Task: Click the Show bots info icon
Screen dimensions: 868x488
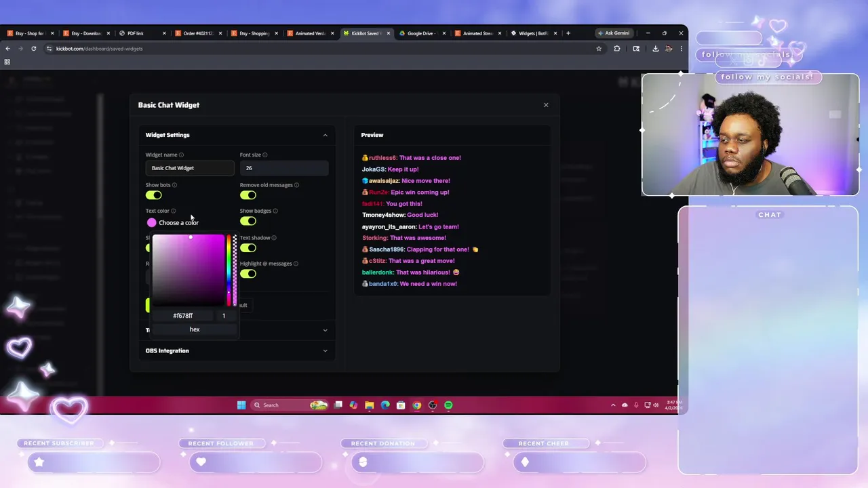Action: 174,185
